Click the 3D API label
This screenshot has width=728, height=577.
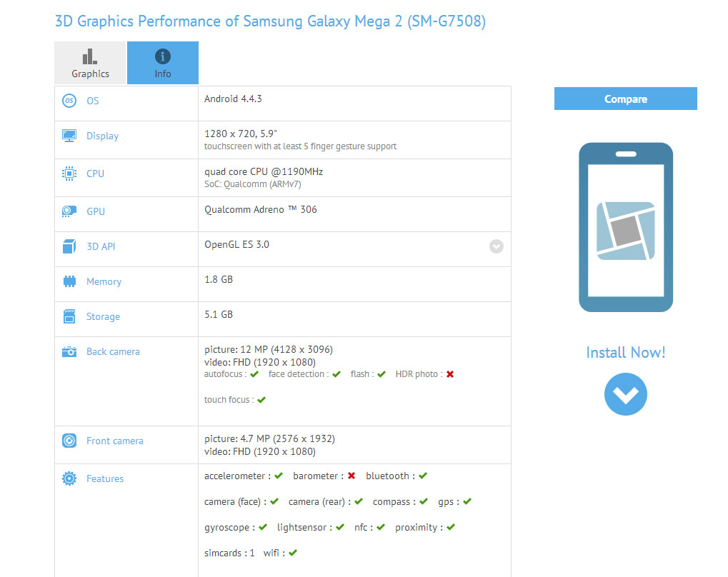coord(101,246)
